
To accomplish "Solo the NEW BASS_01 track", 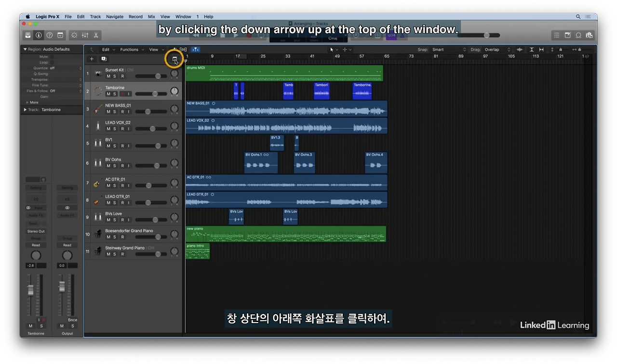I will click(x=115, y=112).
